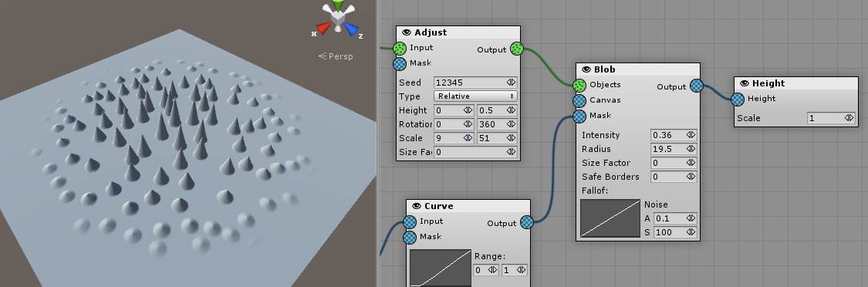
Task: Click the Seed field stepper arrows
Action: coord(511,83)
